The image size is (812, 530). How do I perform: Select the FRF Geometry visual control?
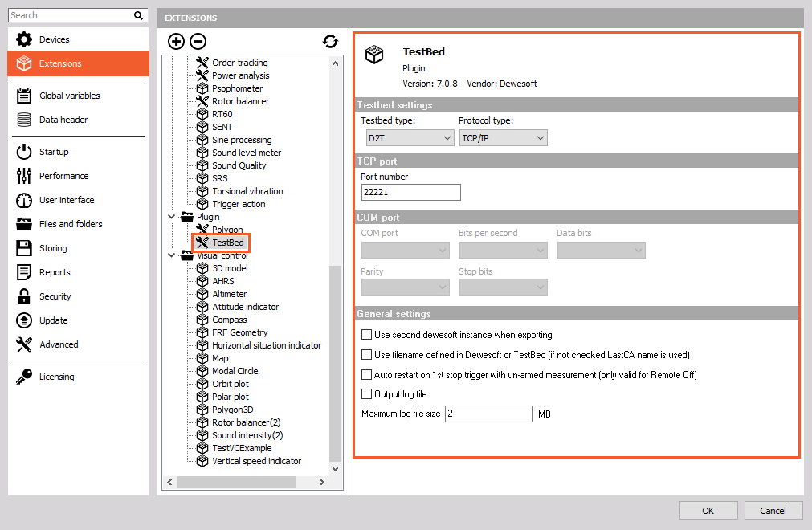(240, 332)
